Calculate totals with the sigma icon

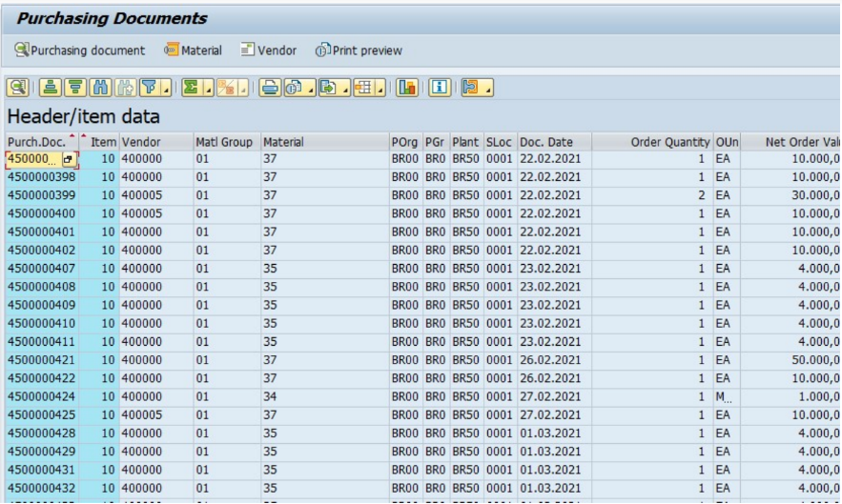point(191,87)
